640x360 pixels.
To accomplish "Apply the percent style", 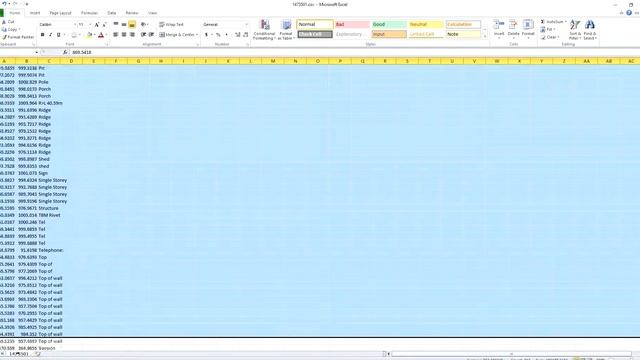I will coord(218,35).
